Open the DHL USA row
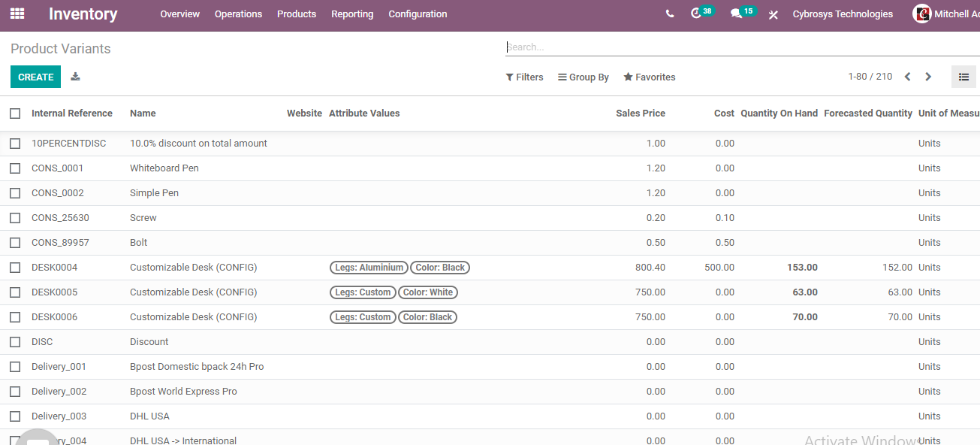The width and height of the screenshot is (980, 445). 490,416
